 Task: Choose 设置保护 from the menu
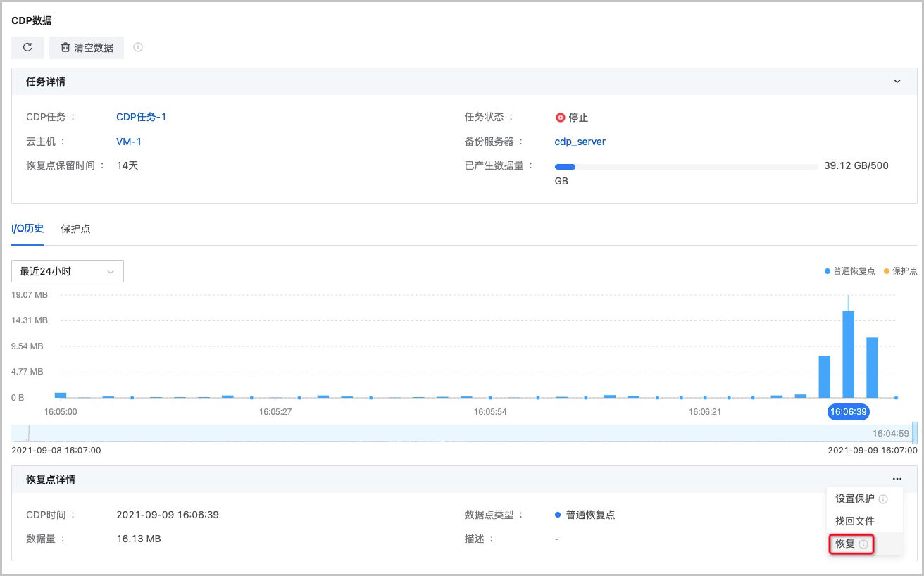pos(855,499)
